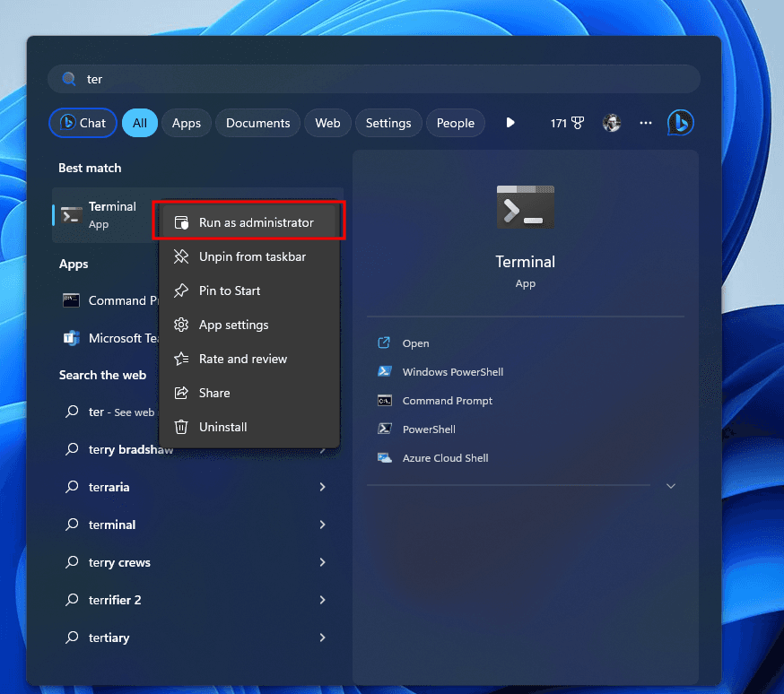
Task: Click the Windows PowerShell icon in preview pane
Action: pyautogui.click(x=385, y=372)
